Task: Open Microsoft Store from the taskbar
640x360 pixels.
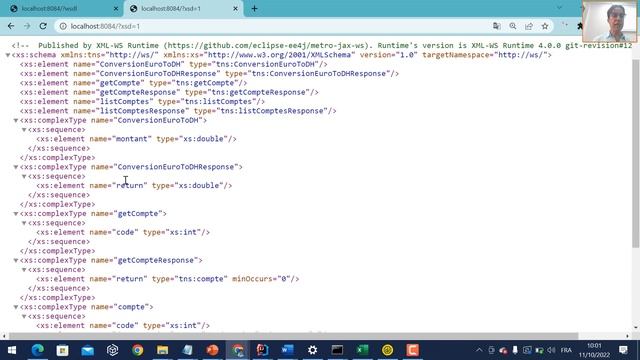Action: point(62,350)
